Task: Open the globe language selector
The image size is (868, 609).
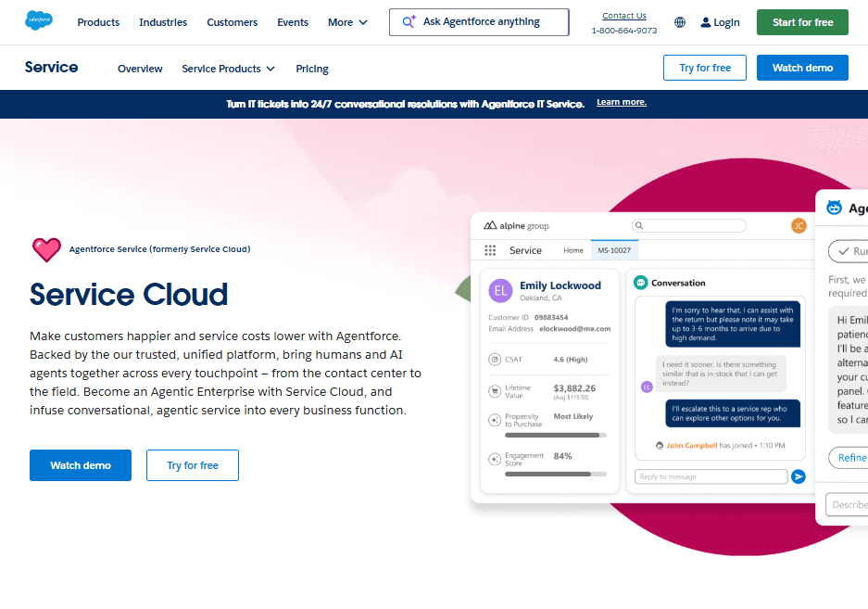Action: tap(680, 22)
